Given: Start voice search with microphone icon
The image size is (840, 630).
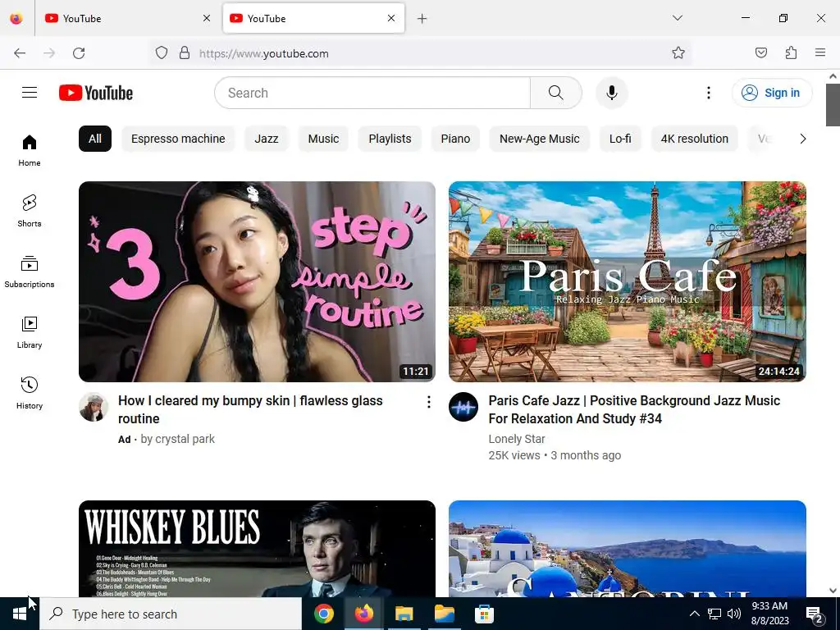Looking at the screenshot, I should (x=612, y=93).
